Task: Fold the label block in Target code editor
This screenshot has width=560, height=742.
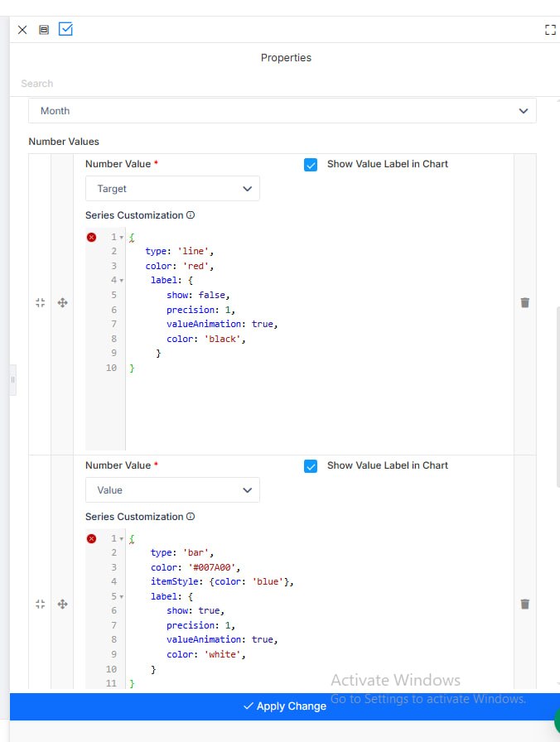Action: click(122, 281)
